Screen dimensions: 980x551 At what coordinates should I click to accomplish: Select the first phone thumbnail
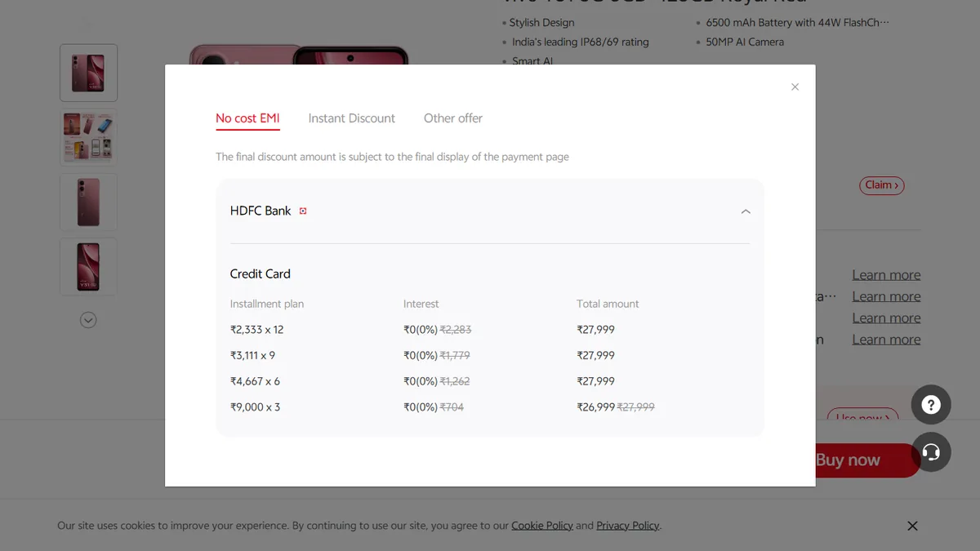pos(88,73)
